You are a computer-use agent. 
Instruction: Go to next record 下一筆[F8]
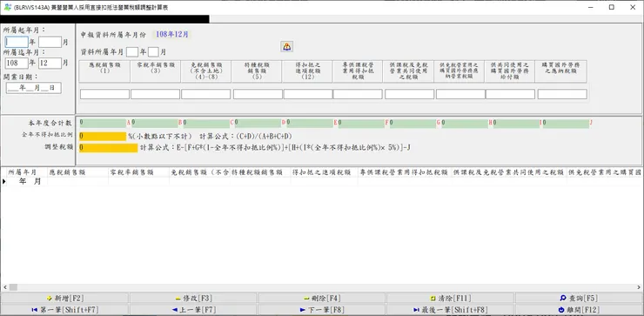[x=322, y=309]
